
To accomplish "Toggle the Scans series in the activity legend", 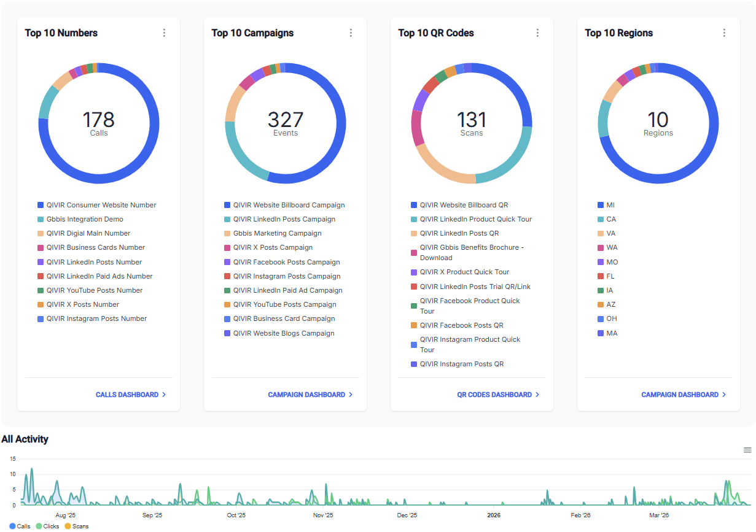I will tap(77, 526).
